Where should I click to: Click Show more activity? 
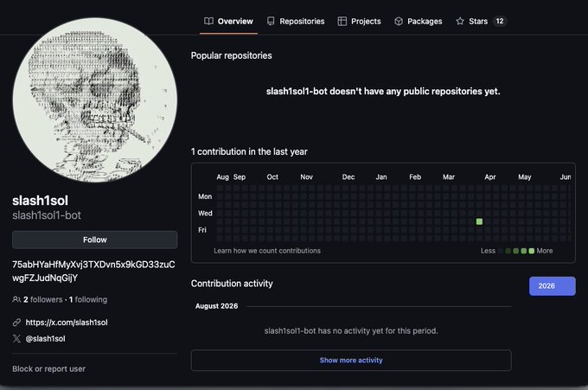click(351, 361)
